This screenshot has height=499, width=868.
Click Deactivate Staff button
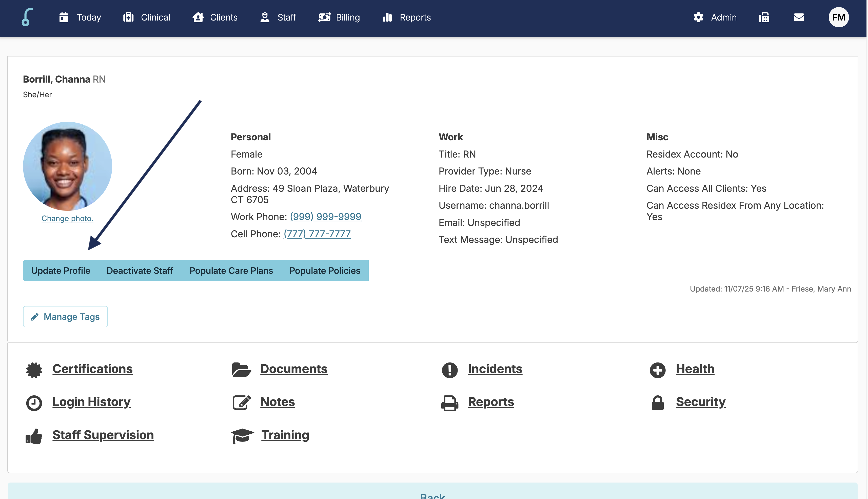point(140,271)
